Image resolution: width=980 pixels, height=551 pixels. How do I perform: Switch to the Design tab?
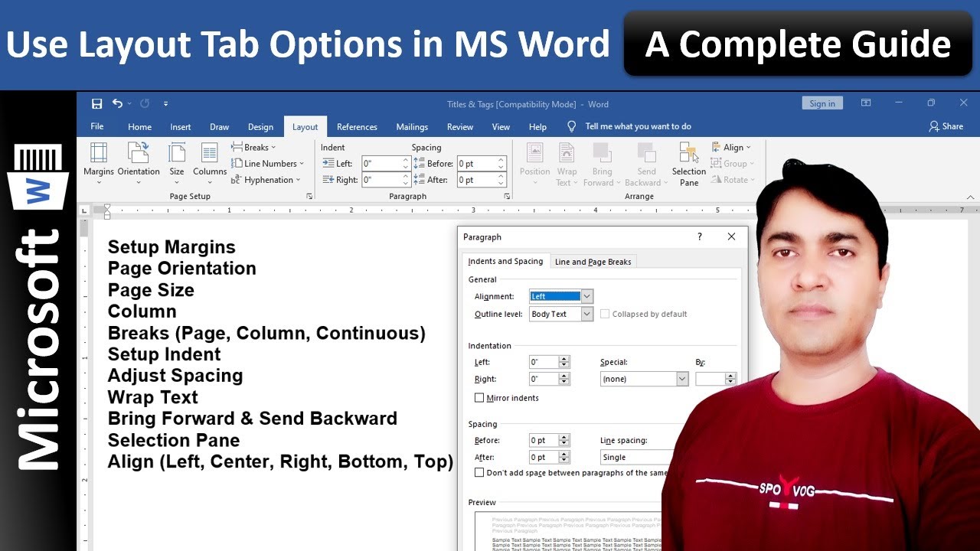(260, 127)
